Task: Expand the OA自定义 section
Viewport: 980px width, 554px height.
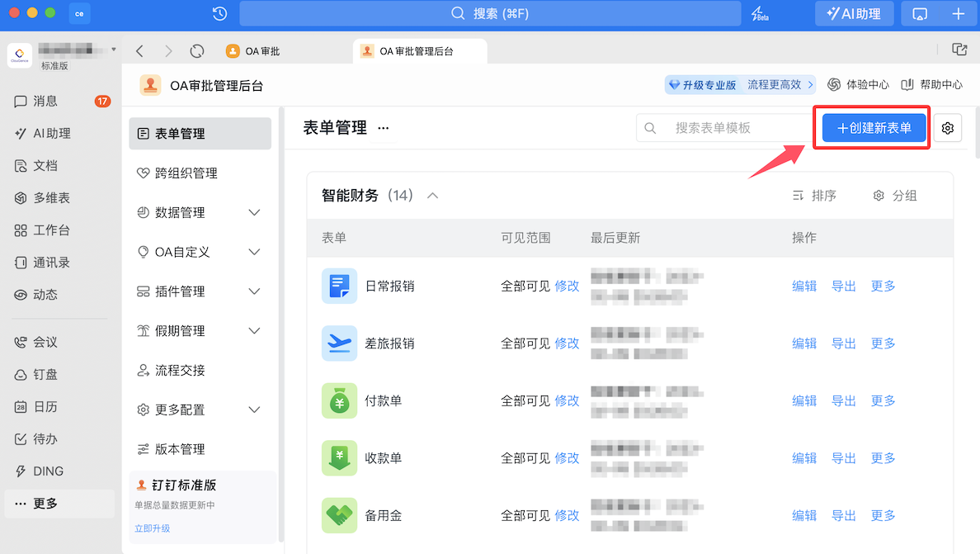Action: click(x=254, y=252)
